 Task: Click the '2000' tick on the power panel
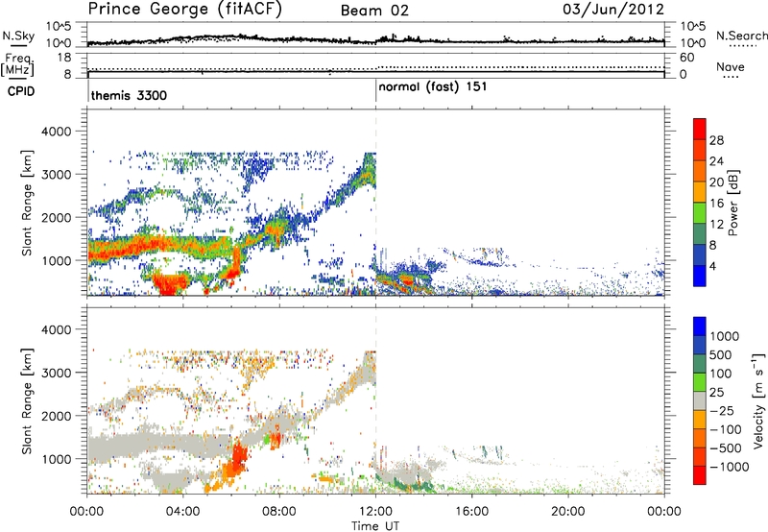57,217
